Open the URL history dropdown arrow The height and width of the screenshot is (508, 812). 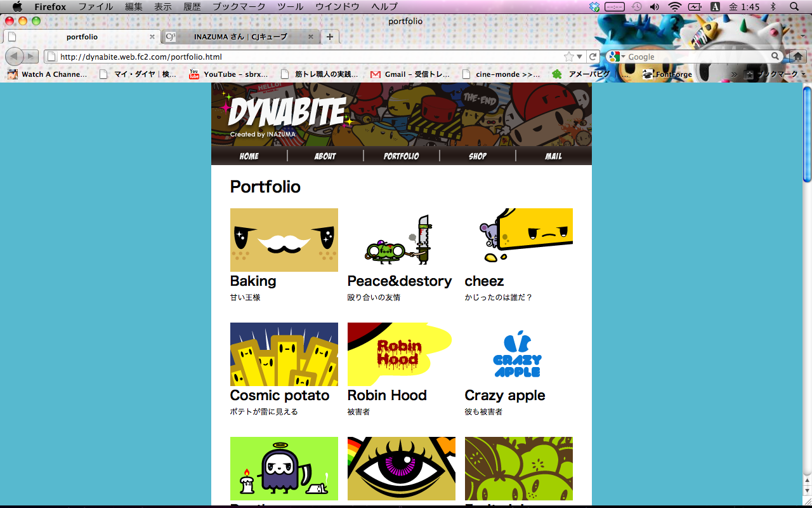580,57
